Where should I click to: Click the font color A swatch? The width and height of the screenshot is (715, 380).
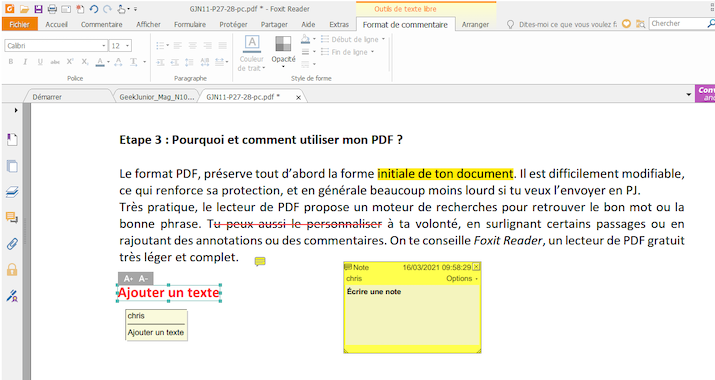pos(100,62)
